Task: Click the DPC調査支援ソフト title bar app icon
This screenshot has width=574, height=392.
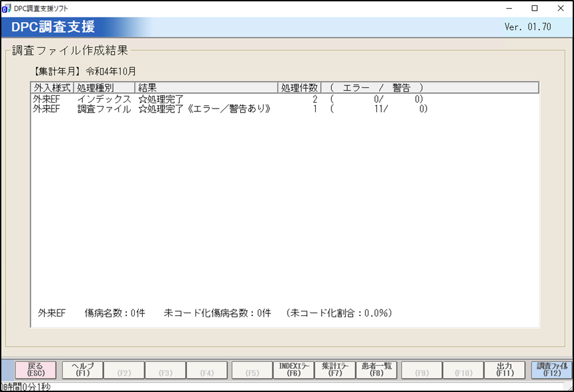Action: [7, 8]
